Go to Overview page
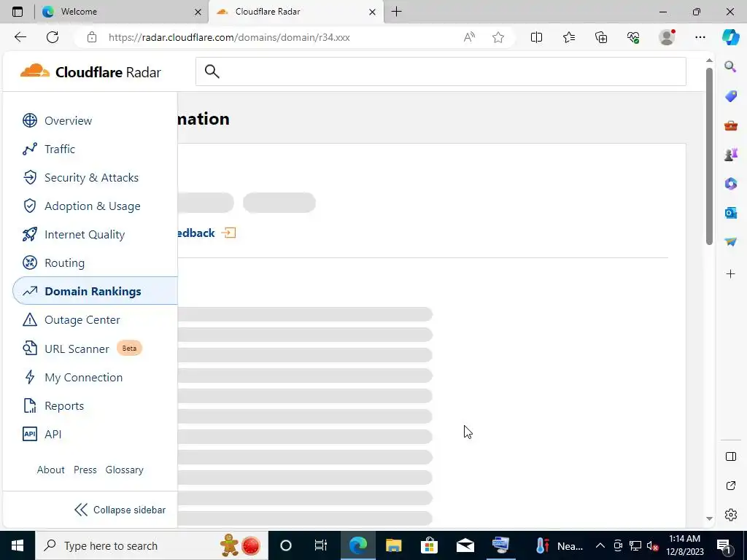The height and width of the screenshot is (560, 747). [68, 120]
